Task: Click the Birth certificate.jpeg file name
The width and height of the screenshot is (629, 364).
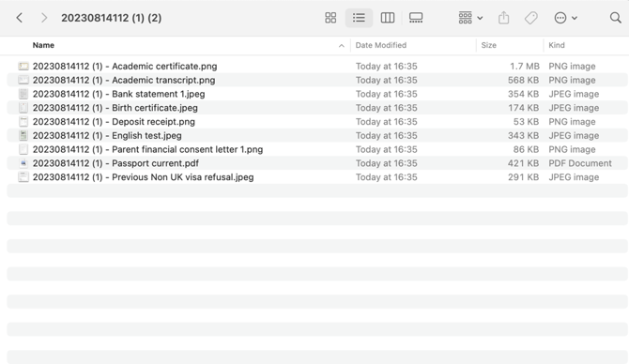Action: (x=115, y=108)
